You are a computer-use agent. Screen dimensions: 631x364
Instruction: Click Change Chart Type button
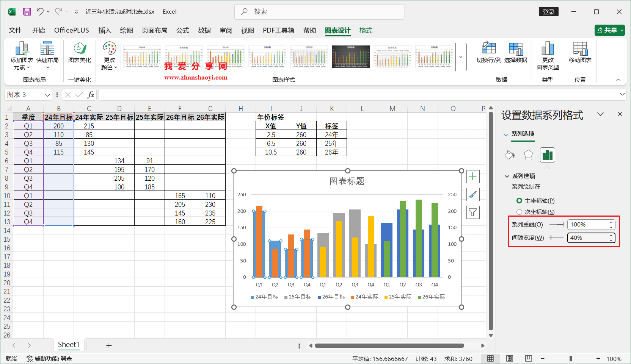548,56
